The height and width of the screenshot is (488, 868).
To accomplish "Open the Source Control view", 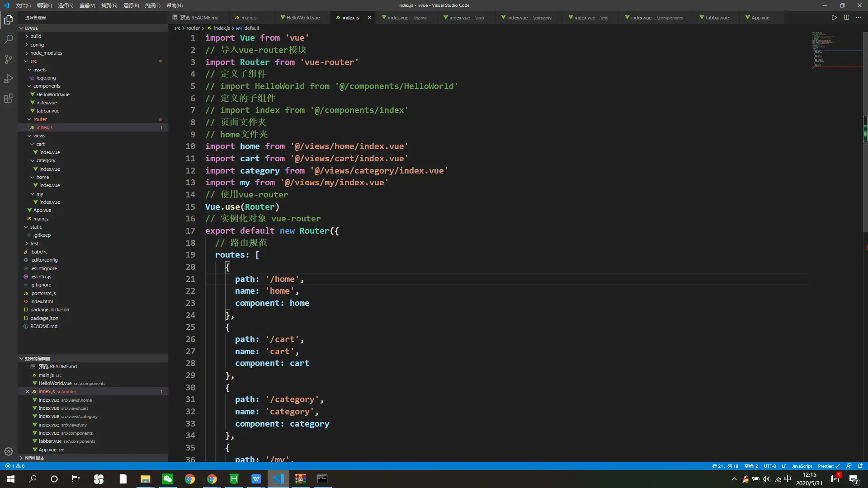I will tap(9, 59).
